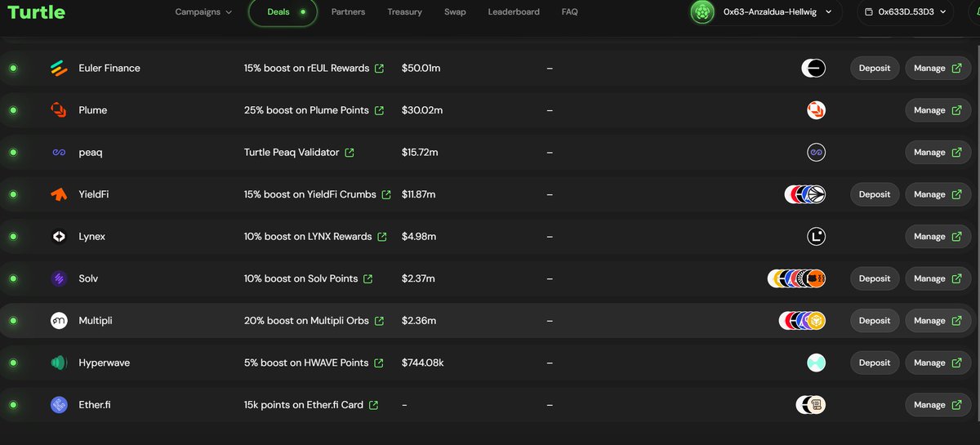Open external link beside Turtle Peaq Validator

pos(350,153)
